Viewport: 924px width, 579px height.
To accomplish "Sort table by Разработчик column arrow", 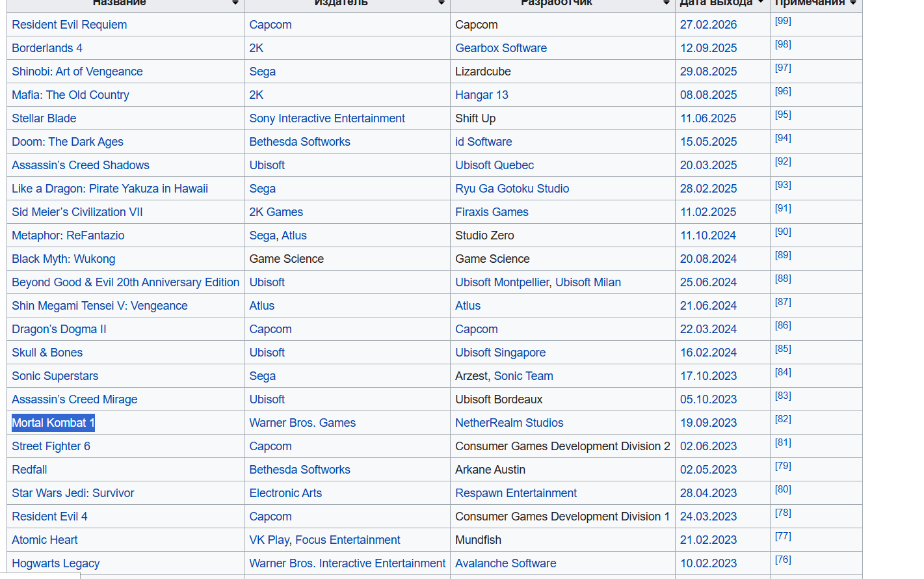I will tap(666, 3).
